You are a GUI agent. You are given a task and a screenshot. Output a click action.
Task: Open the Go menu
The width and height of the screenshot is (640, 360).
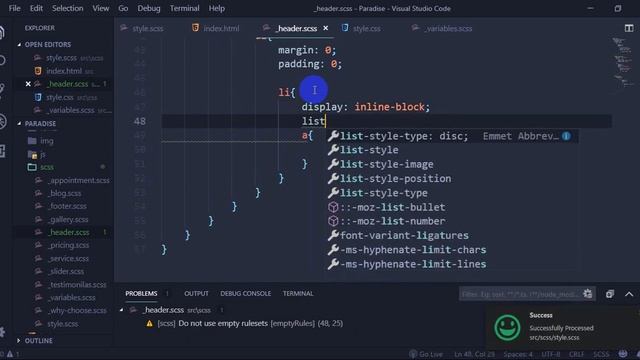[123, 8]
